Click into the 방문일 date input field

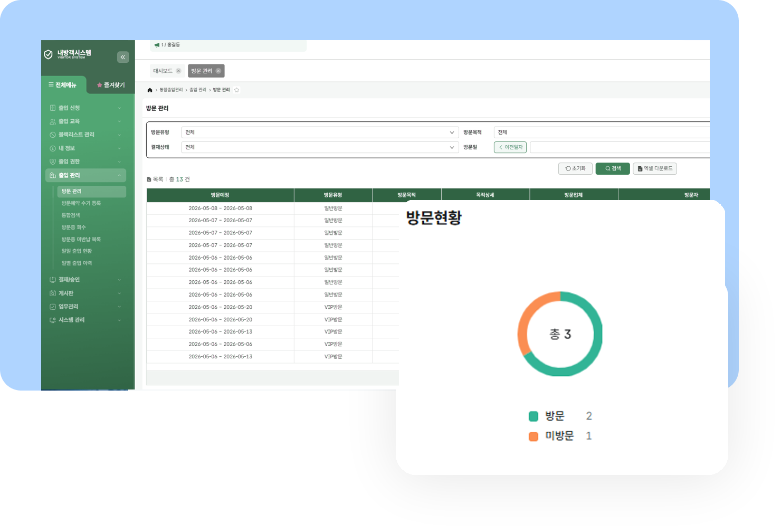(620, 147)
